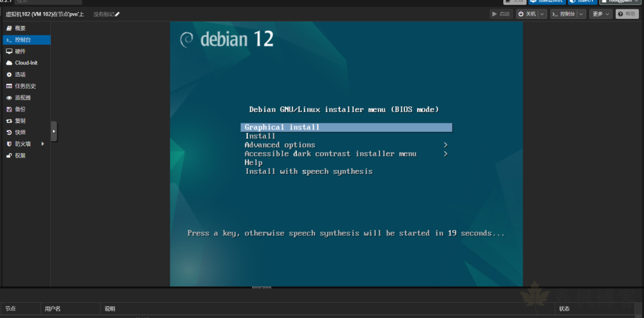Open the 关机 dropdown arrow
Image resolution: width=644 pixels, height=318 pixels.
[543, 14]
